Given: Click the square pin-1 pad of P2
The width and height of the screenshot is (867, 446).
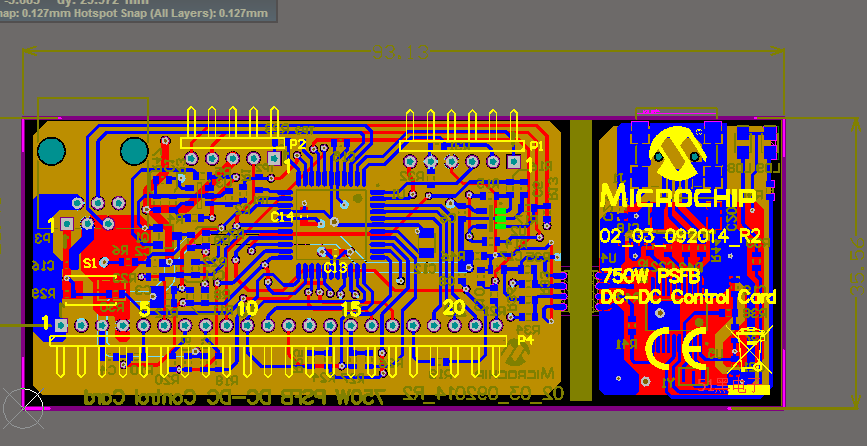Looking at the screenshot, I should pos(274,159).
